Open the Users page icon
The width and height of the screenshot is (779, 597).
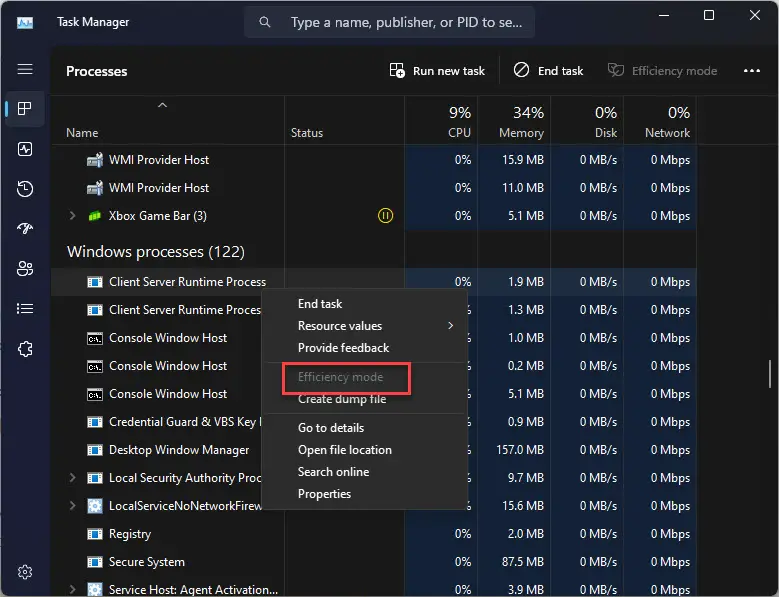point(25,269)
